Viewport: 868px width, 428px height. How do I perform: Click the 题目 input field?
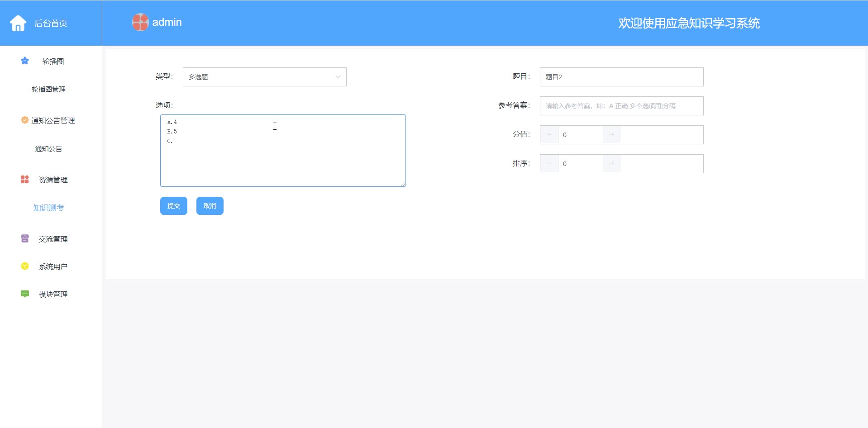[621, 77]
